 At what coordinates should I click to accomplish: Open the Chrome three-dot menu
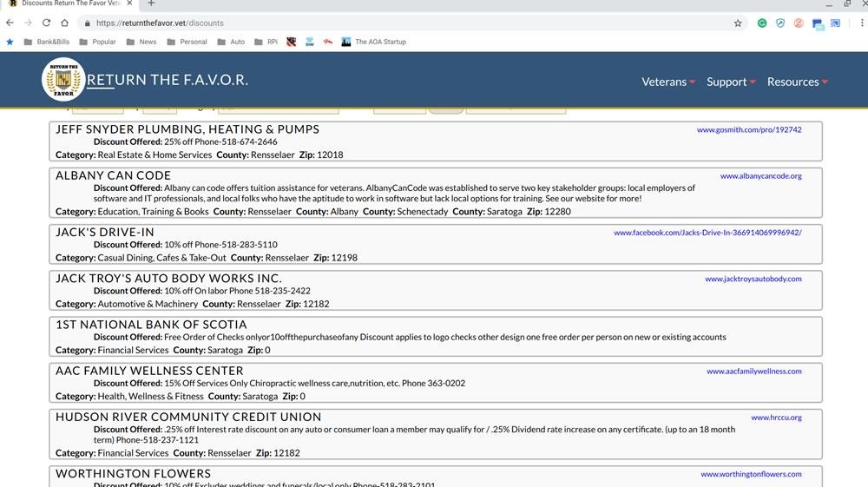862,23
